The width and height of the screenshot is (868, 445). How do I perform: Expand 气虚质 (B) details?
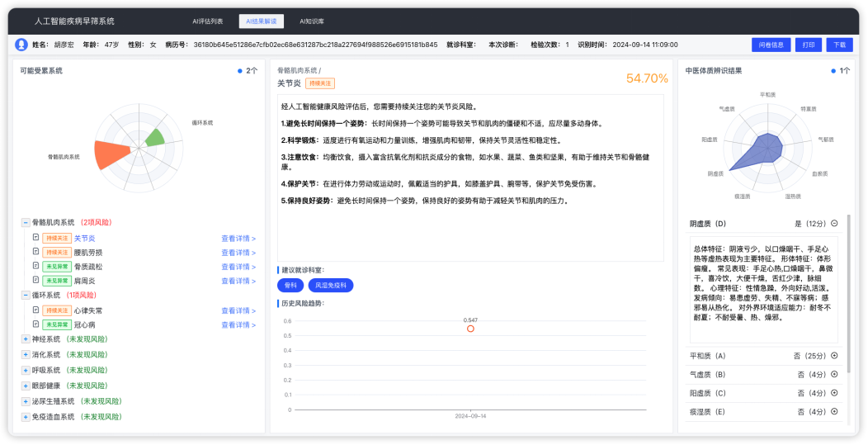834,374
